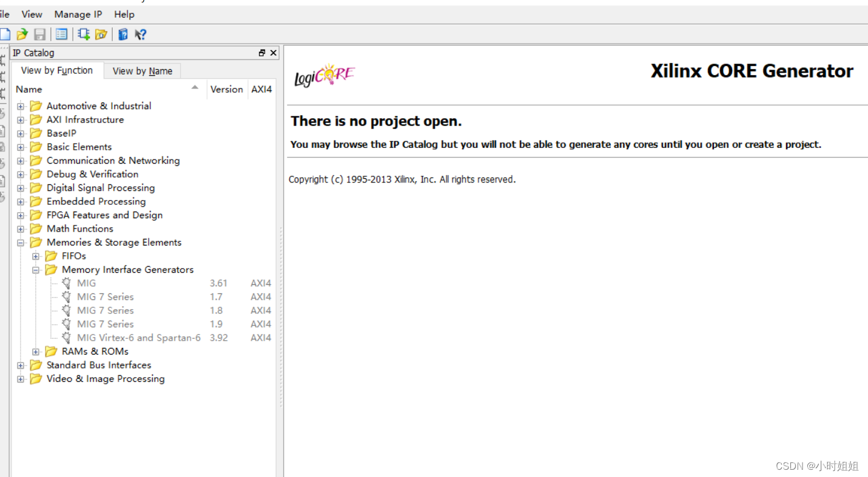
Task: Sort by the Version column header
Action: click(227, 89)
